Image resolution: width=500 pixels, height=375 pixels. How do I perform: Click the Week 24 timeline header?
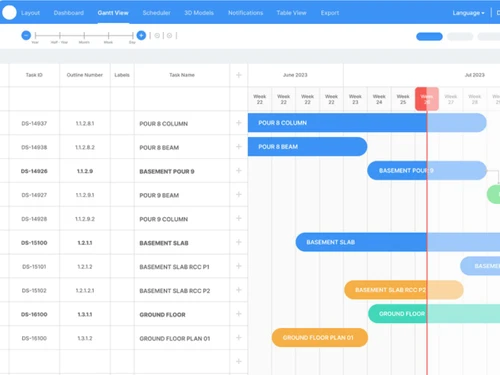pyautogui.click(x=379, y=99)
